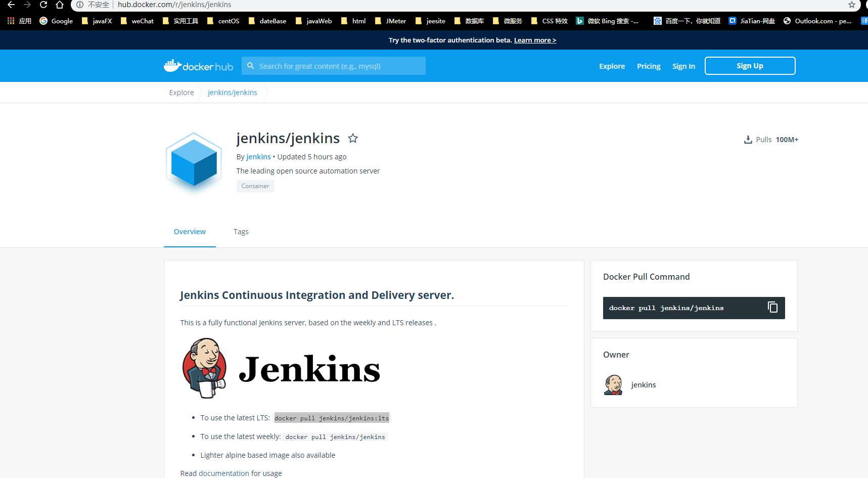Select jenkins/jenkins in the breadcrumb
Screen dimensions: 868x478
point(233,93)
